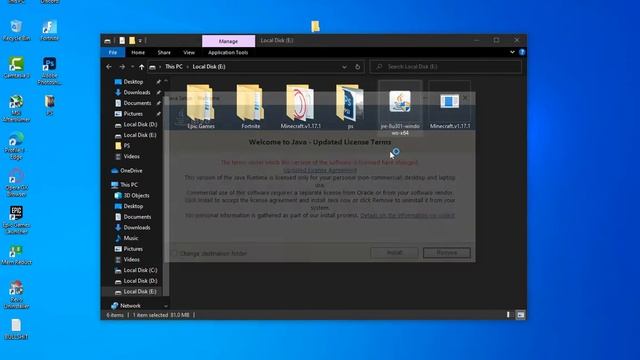Select the Fortnite folder in Explorer
Screen dimensions: 640x360
tap(251, 107)
